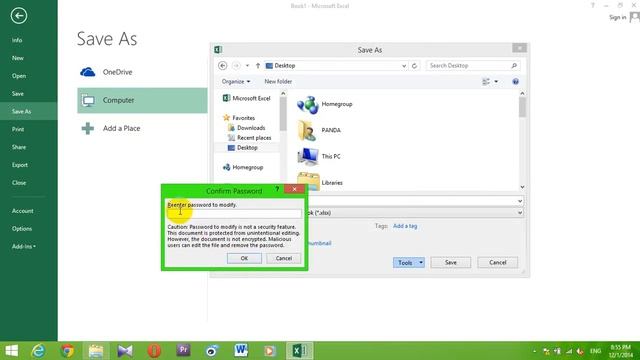
Task: Open the Open tab in Backstage
Action: (19, 76)
